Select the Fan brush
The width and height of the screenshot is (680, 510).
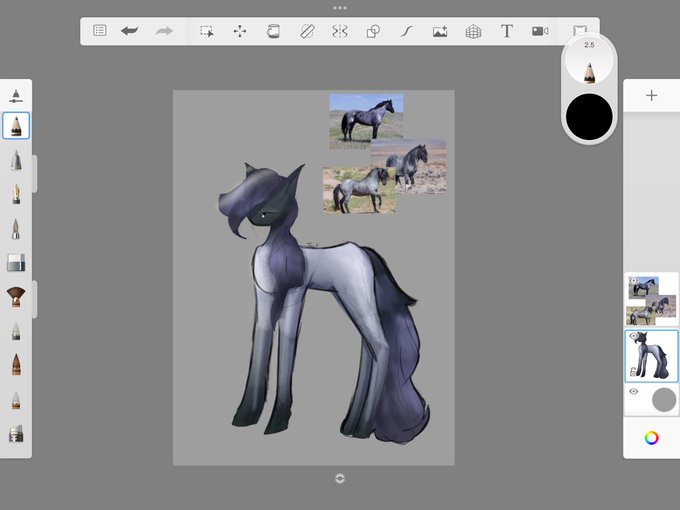pos(16,297)
